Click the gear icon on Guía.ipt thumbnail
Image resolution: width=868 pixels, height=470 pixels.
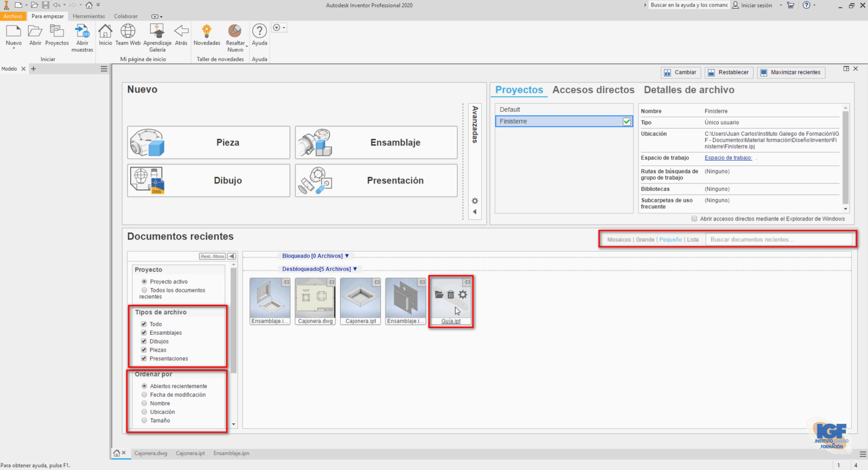(463, 295)
